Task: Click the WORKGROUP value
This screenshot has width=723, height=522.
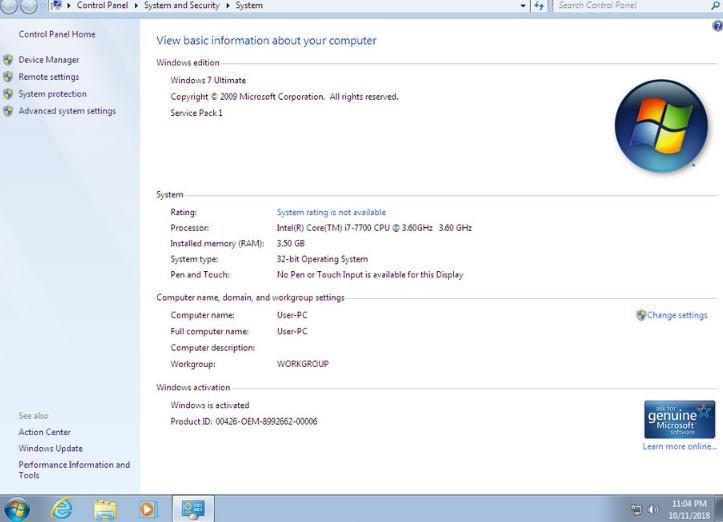Action: (303, 364)
